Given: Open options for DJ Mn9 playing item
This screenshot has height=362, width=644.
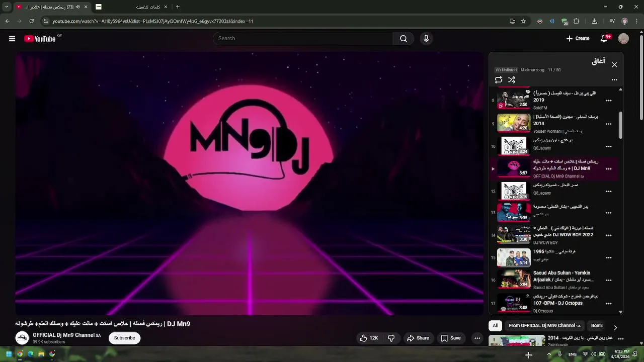Looking at the screenshot, I should tap(609, 169).
